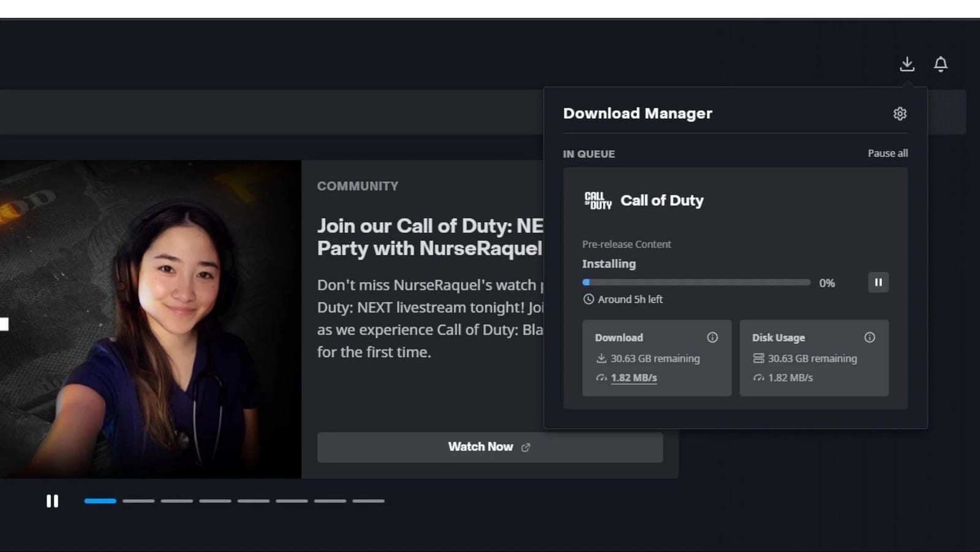The width and height of the screenshot is (980, 552).
Task: Click the info icon on the Download card
Action: click(712, 337)
